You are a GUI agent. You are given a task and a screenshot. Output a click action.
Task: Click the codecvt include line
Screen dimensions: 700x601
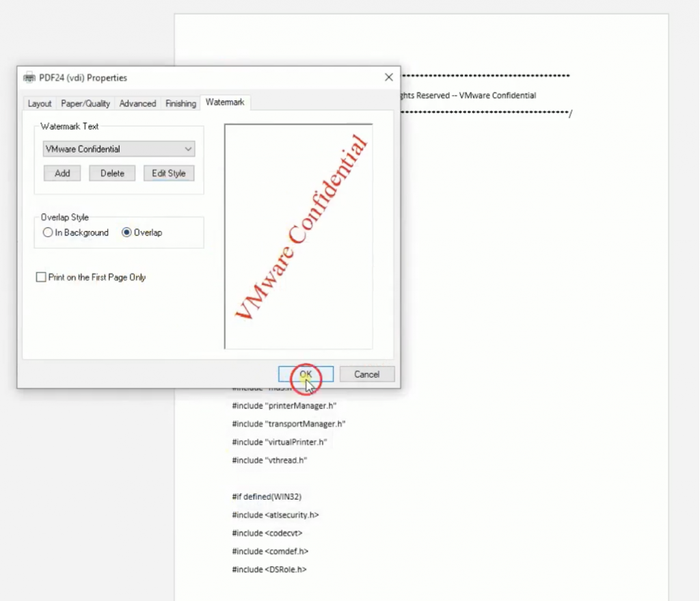click(267, 533)
